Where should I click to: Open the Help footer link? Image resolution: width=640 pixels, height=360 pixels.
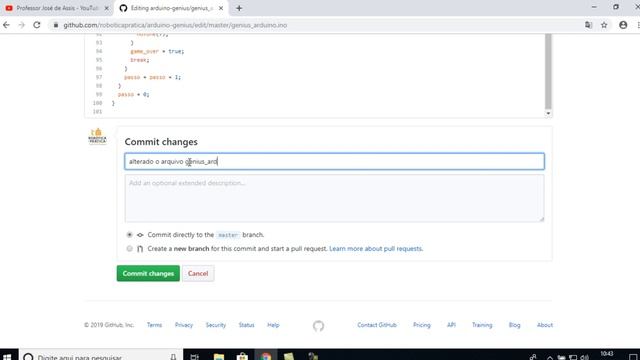(273, 325)
